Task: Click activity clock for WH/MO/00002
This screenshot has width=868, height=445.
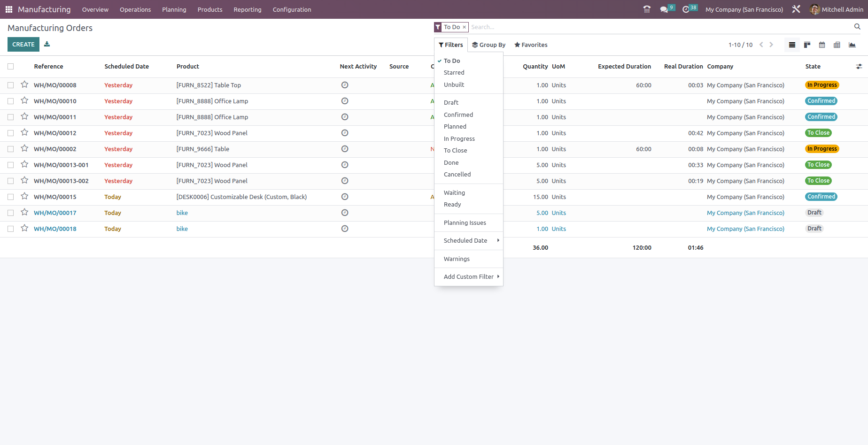Action: pyautogui.click(x=345, y=149)
